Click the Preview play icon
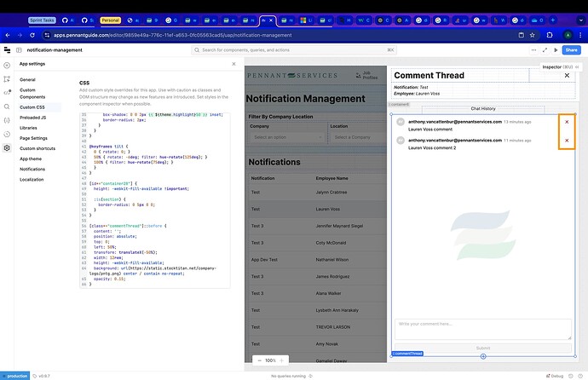Screen dimensions: 588x380 (x=556, y=49)
